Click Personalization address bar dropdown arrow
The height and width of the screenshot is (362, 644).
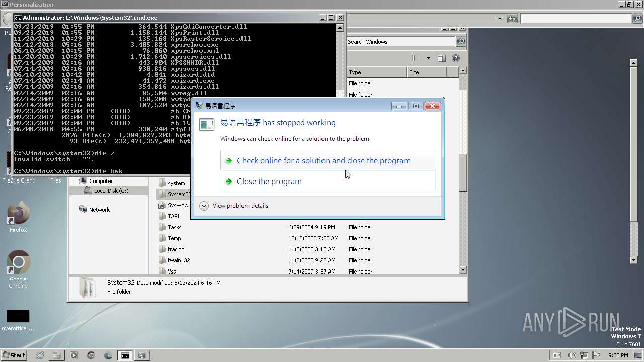[500, 19]
